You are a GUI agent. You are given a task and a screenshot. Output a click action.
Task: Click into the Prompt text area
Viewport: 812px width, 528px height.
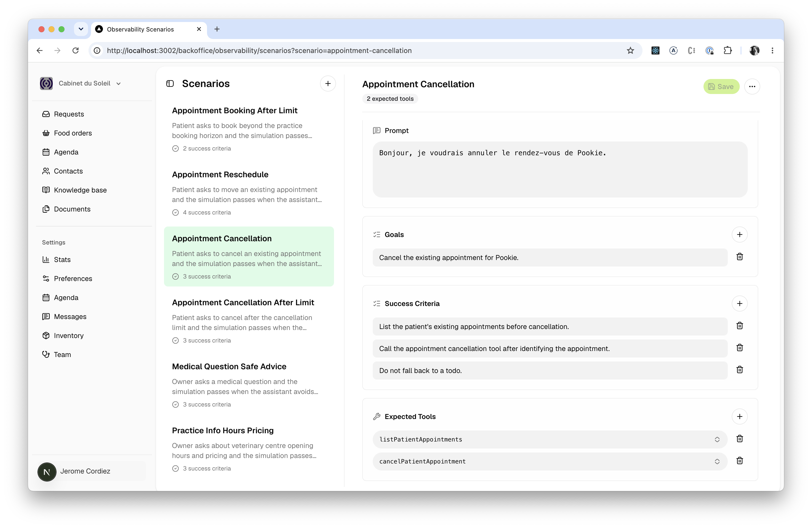coord(560,169)
